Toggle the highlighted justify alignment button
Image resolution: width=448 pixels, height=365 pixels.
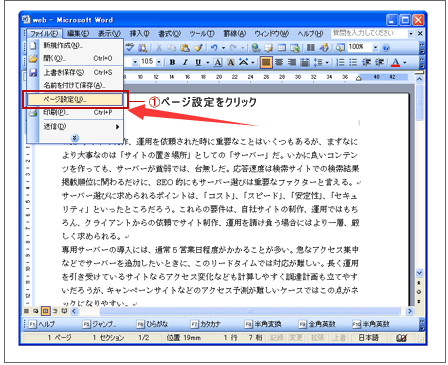266,62
